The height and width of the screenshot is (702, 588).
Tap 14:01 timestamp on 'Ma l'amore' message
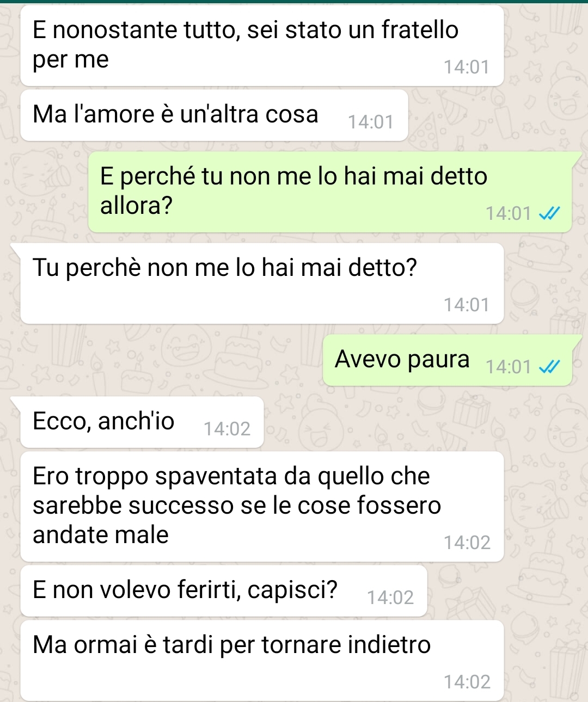[370, 122]
